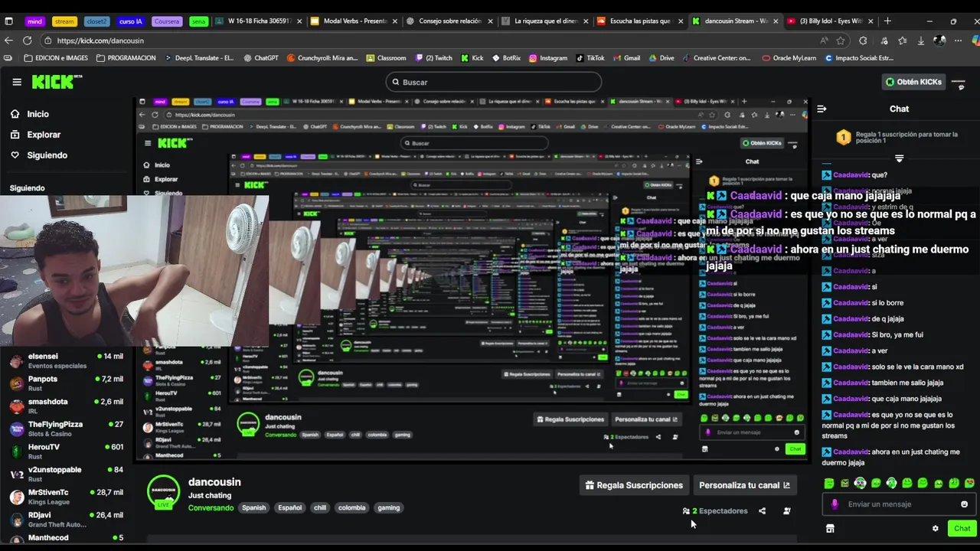The image size is (980, 551).
Task: Open chat settings gear icon
Action: [x=935, y=528]
